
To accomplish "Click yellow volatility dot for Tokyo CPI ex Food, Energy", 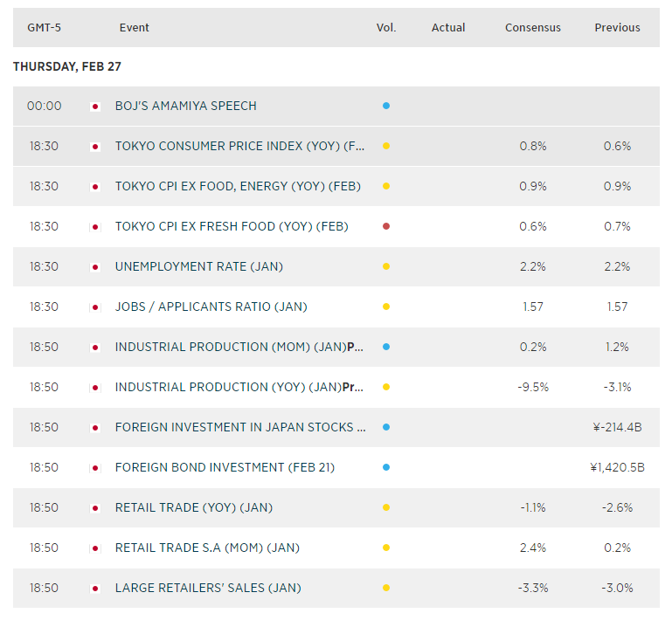I will pyautogui.click(x=386, y=186).
